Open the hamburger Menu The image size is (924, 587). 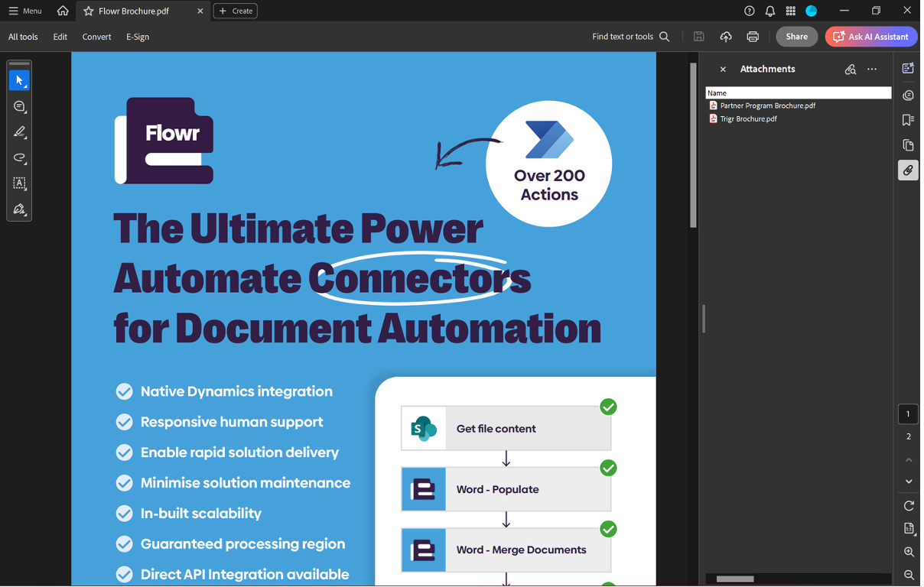pos(25,11)
